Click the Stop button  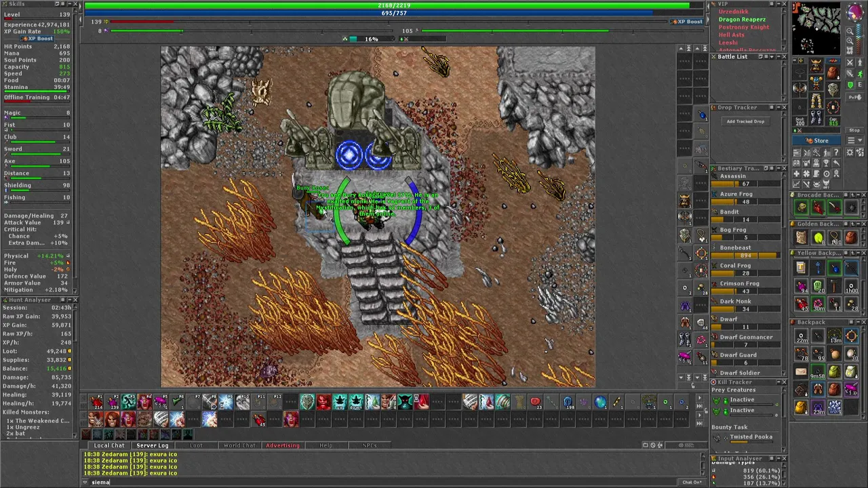(x=854, y=130)
